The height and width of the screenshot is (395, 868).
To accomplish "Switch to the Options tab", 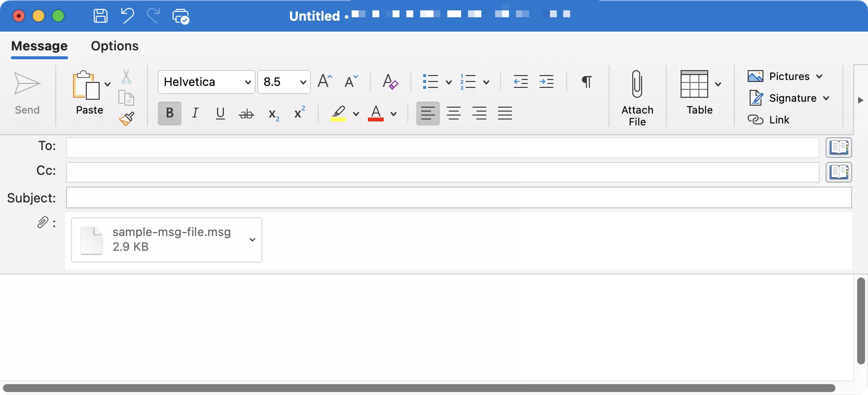I will point(115,46).
